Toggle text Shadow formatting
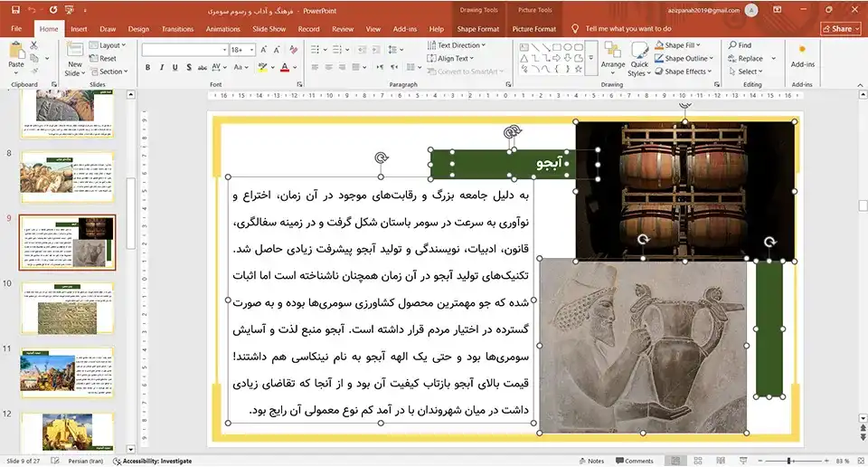868x467 pixels. coord(189,67)
